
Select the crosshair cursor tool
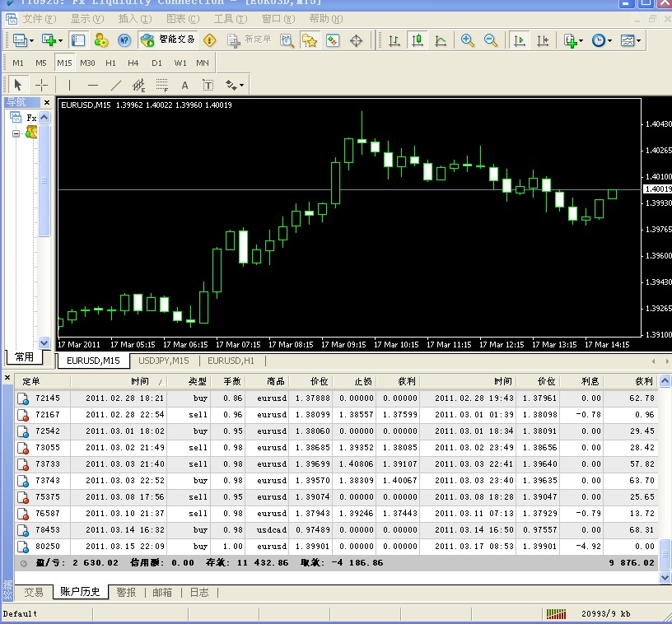[x=41, y=85]
